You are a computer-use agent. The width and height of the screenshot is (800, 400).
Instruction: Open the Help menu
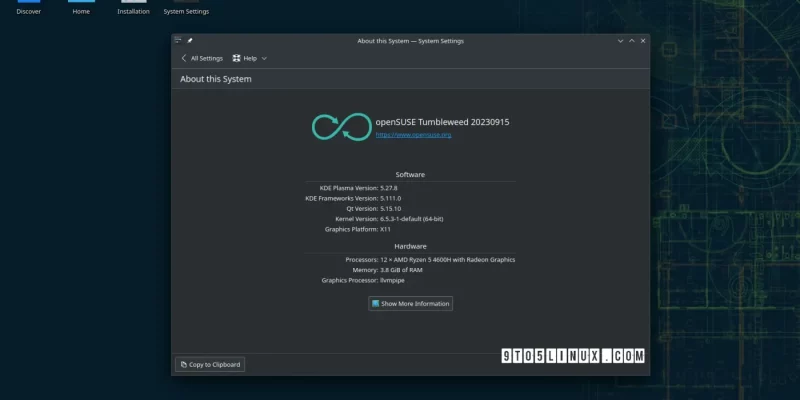[x=249, y=58]
